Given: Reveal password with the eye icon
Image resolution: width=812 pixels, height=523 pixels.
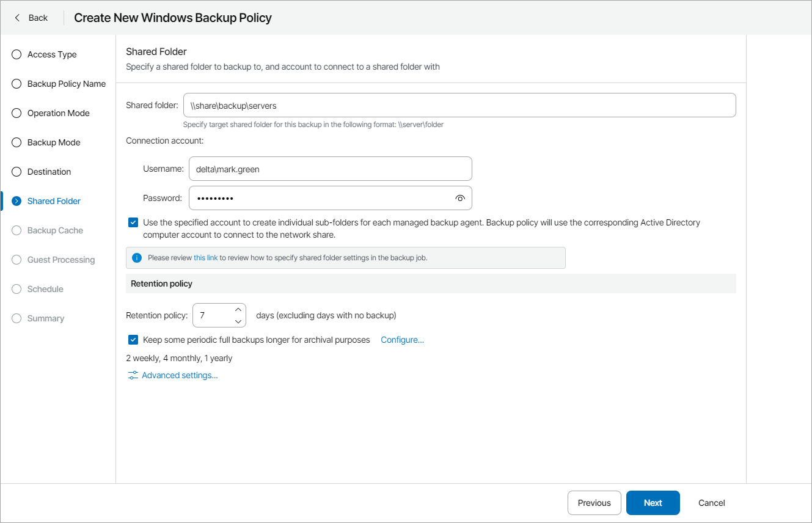Looking at the screenshot, I should tap(460, 198).
